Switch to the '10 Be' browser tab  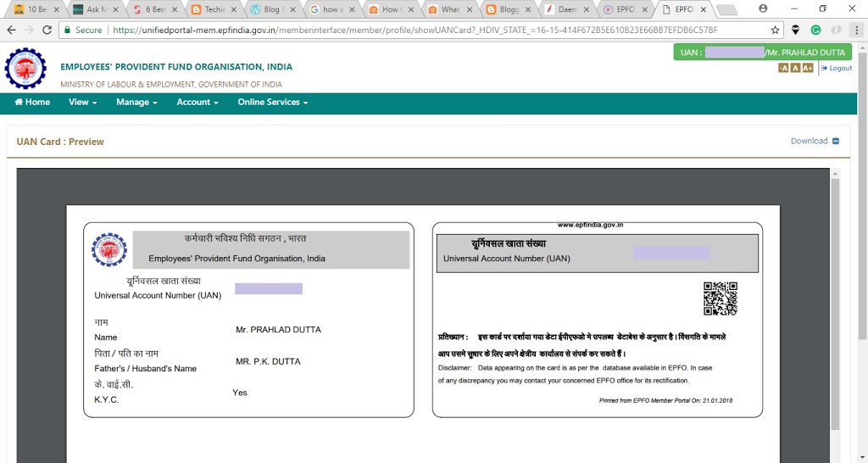(34, 8)
